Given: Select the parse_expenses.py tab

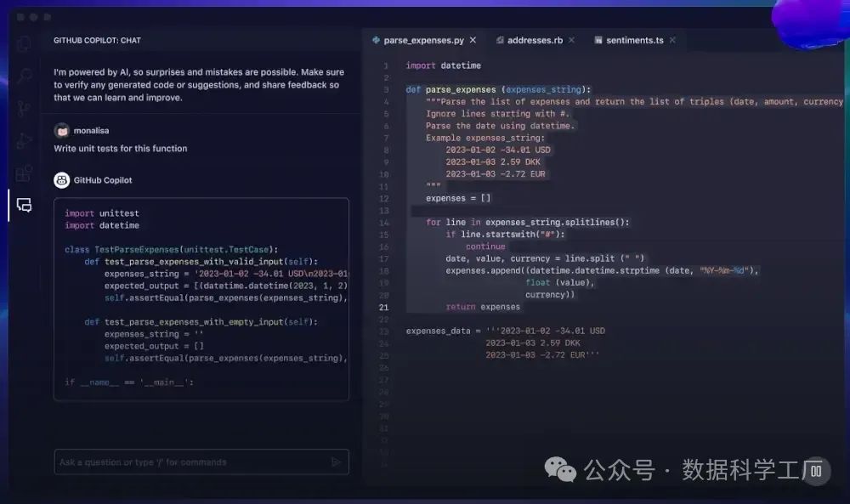Looking at the screenshot, I should click(x=423, y=40).
